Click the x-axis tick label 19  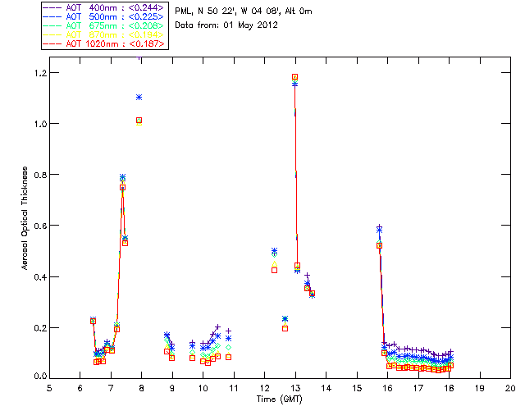(480, 388)
